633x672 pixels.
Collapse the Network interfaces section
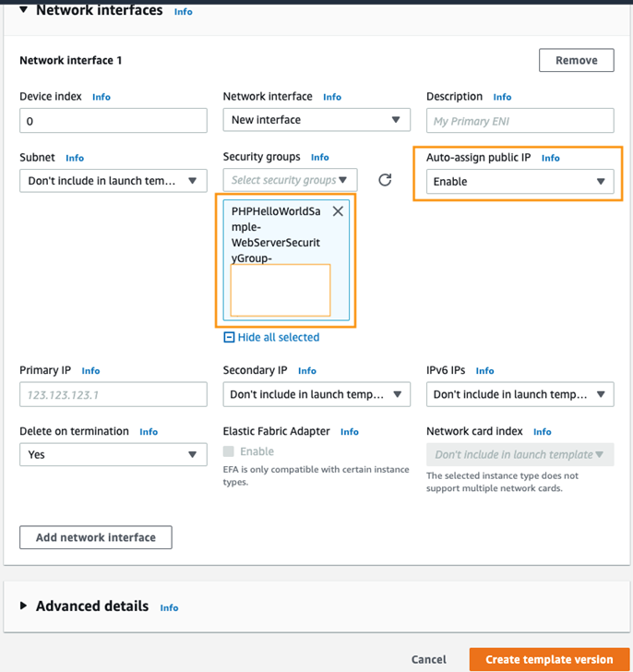pos(23,10)
